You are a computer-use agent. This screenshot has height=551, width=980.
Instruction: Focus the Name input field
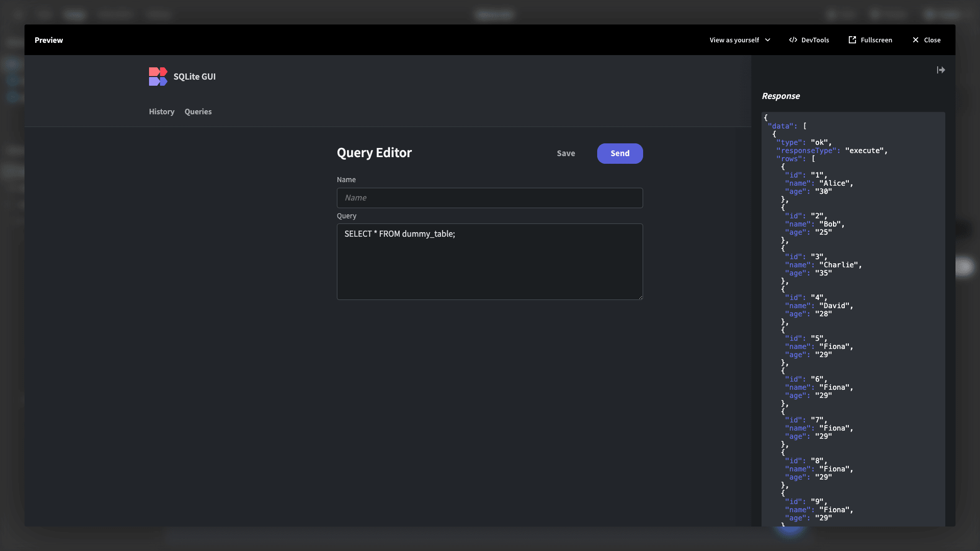coord(489,198)
